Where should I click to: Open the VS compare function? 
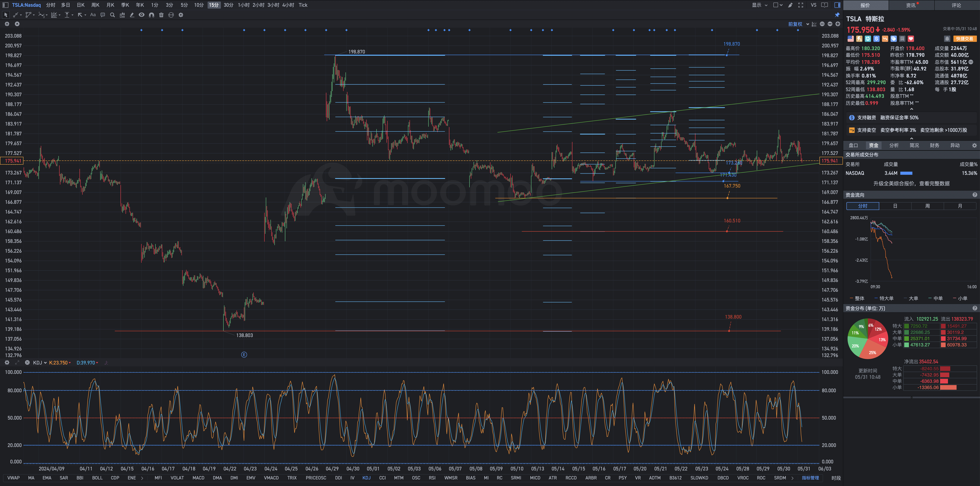[x=813, y=5]
